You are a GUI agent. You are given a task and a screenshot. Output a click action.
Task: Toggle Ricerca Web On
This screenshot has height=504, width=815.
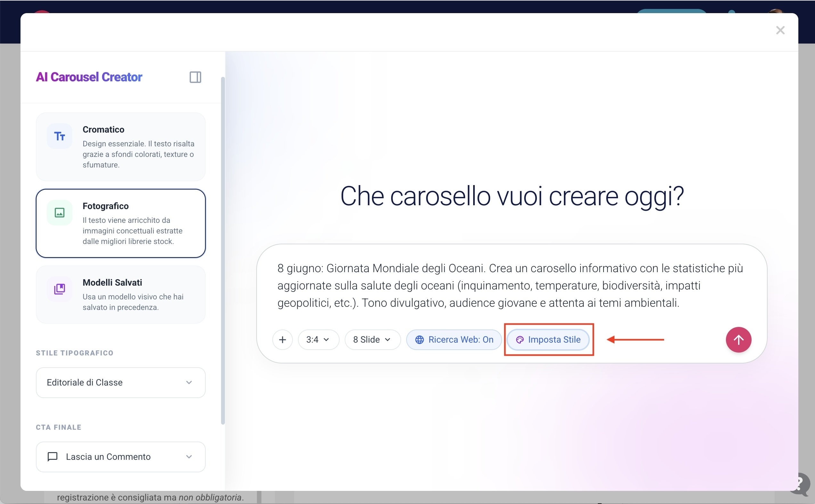coord(454,340)
